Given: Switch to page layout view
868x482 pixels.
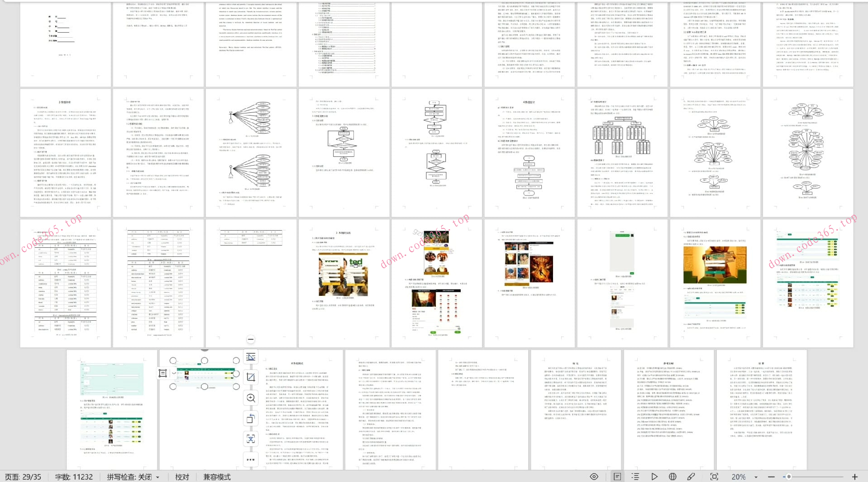Looking at the screenshot, I should (617, 477).
